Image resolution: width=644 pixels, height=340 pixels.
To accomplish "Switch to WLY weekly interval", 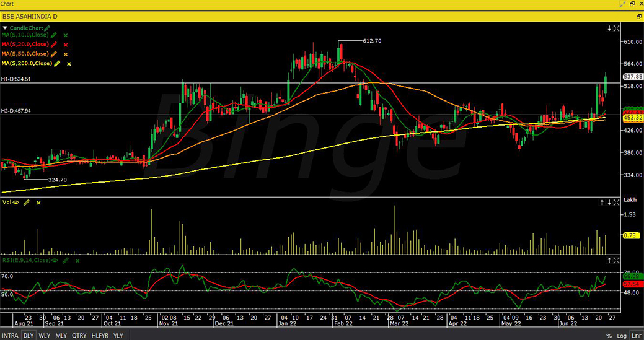I will [x=45, y=336].
